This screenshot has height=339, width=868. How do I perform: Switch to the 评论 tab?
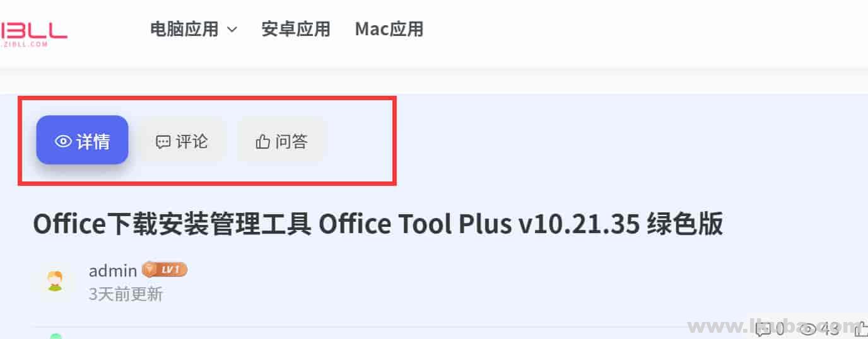tap(182, 141)
